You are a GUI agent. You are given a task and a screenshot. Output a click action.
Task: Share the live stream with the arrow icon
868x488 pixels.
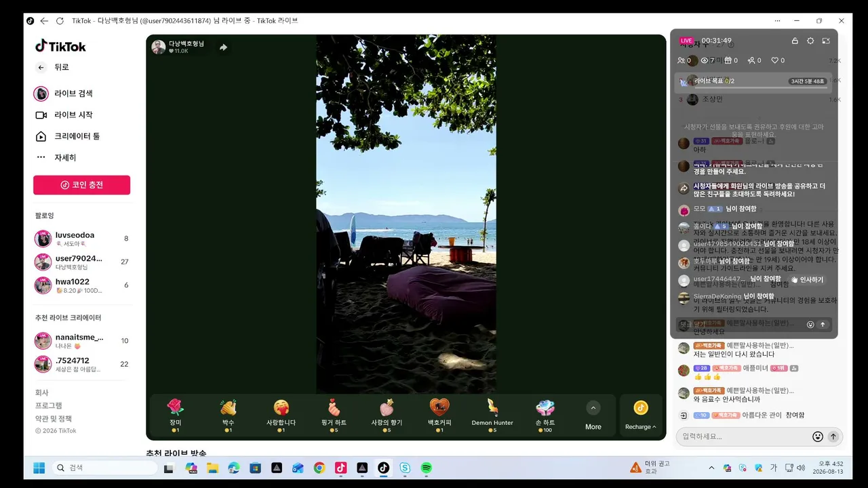coord(223,47)
